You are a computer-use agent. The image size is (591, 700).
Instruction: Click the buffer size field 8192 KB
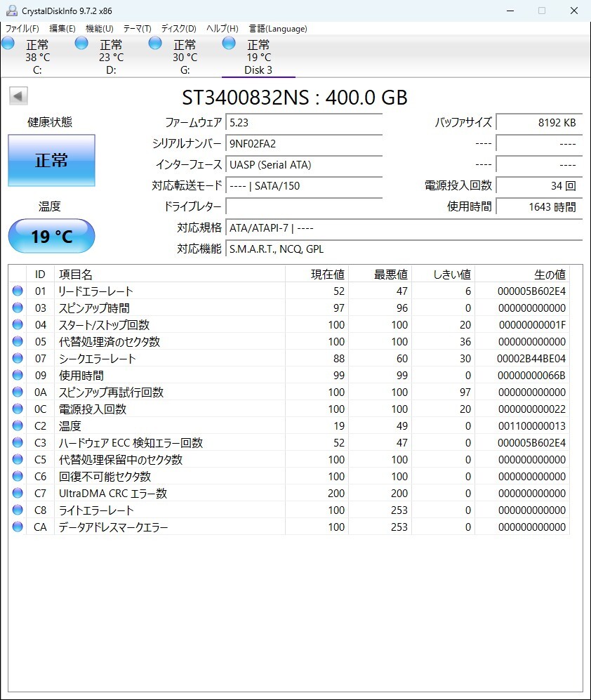point(539,123)
